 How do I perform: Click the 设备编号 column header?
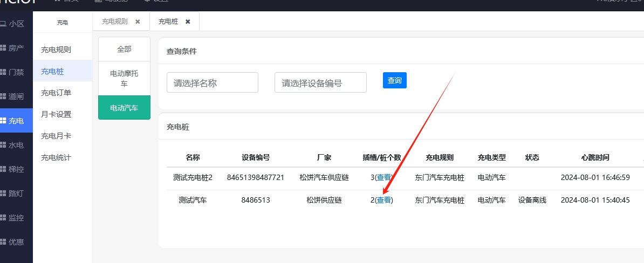coord(256,157)
